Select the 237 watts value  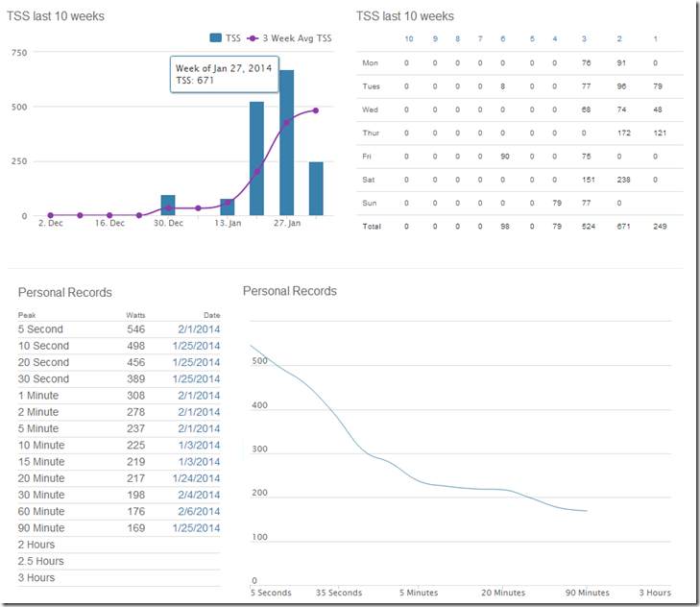[x=135, y=428]
